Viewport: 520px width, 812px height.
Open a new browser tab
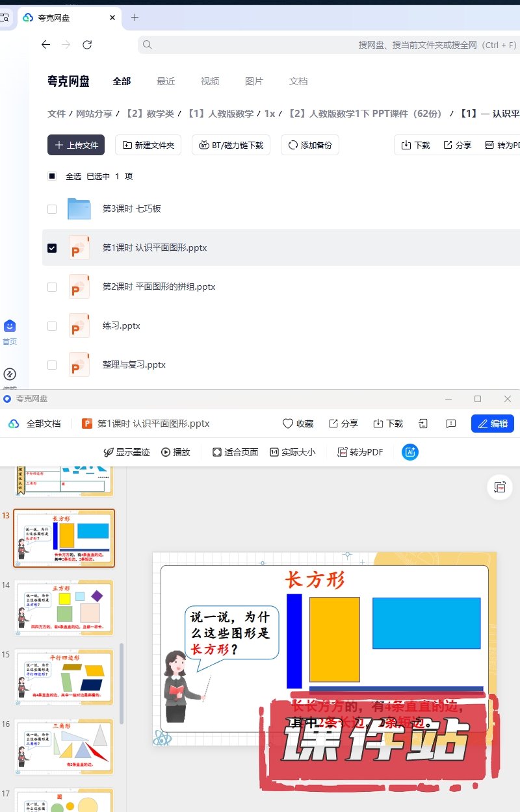pyautogui.click(x=135, y=18)
